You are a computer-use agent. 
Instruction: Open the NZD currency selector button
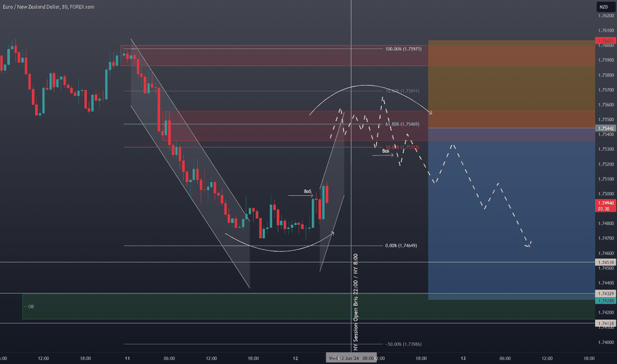(604, 7)
